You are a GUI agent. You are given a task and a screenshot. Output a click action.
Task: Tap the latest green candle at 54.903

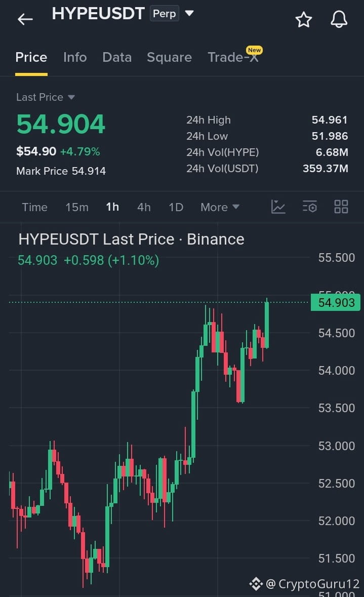[267, 325]
